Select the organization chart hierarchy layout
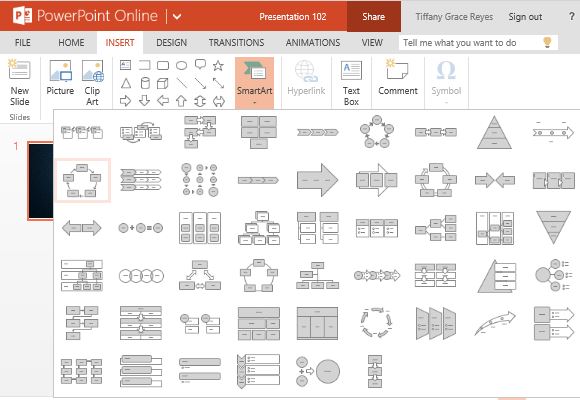Image resolution: width=580 pixels, height=400 pixels. pyautogui.click(x=317, y=276)
